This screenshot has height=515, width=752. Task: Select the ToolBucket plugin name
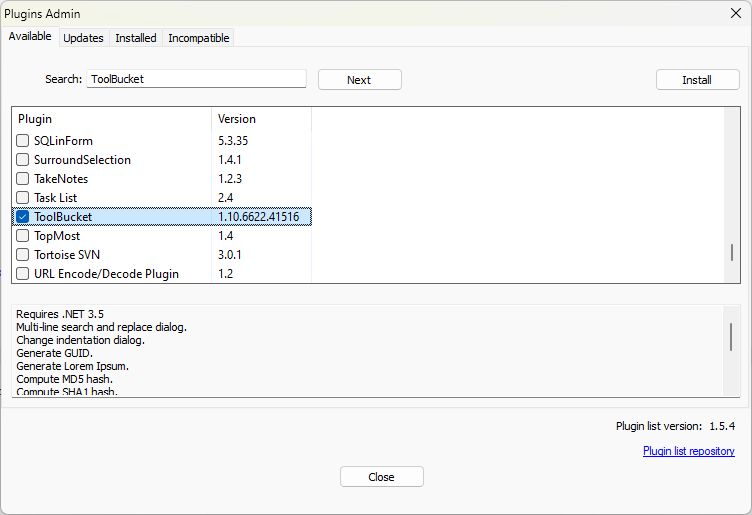pos(63,217)
